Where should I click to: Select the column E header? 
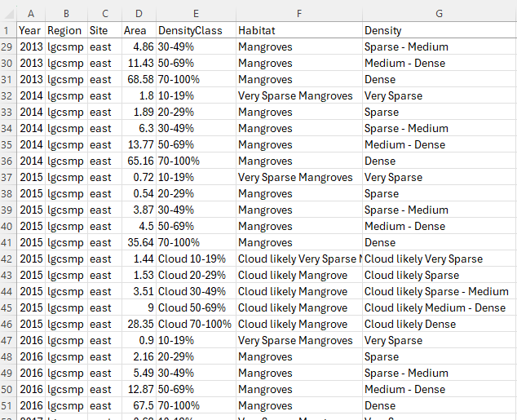(195, 13)
